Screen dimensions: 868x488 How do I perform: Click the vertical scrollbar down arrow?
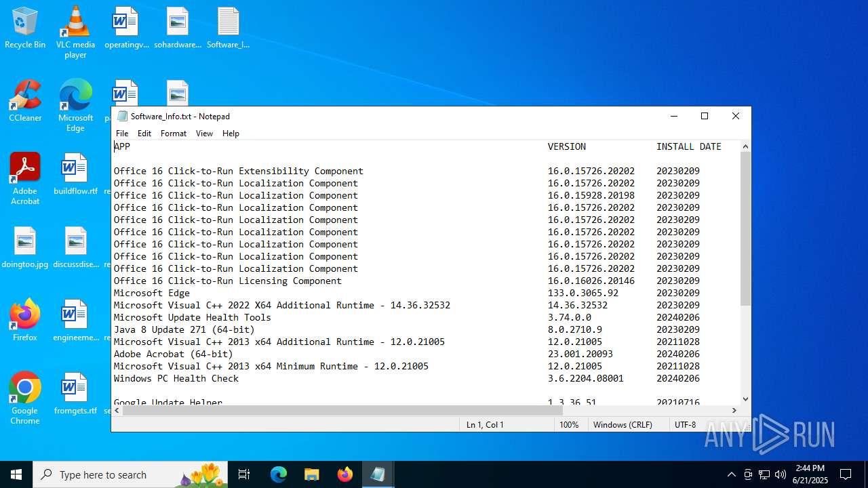[x=745, y=399]
